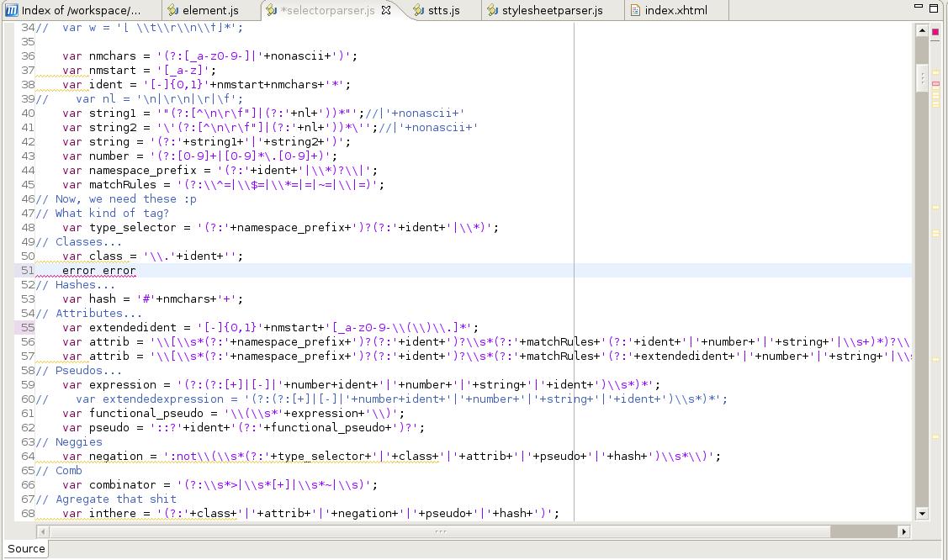Click the JS icon on stylesheetparser.js tab
The width and height of the screenshot is (948, 560).
[x=493, y=10]
